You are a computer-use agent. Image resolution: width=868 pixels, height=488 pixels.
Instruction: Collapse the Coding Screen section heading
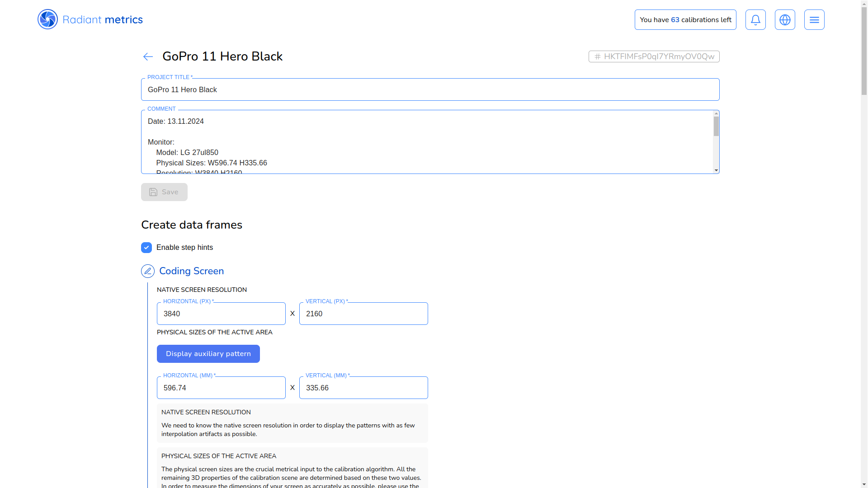pyautogui.click(x=191, y=271)
